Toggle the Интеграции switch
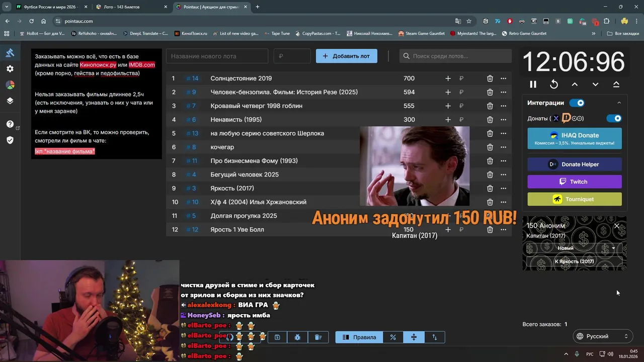The height and width of the screenshot is (362, 644). (577, 103)
